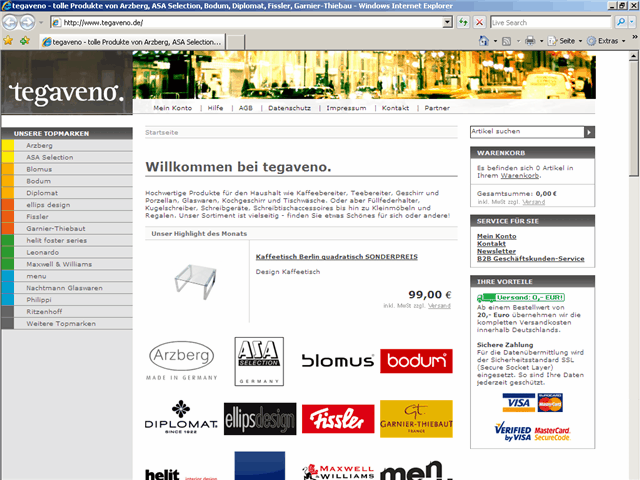
Task: Click the vertical scrollbar up arrow
Action: (633, 56)
